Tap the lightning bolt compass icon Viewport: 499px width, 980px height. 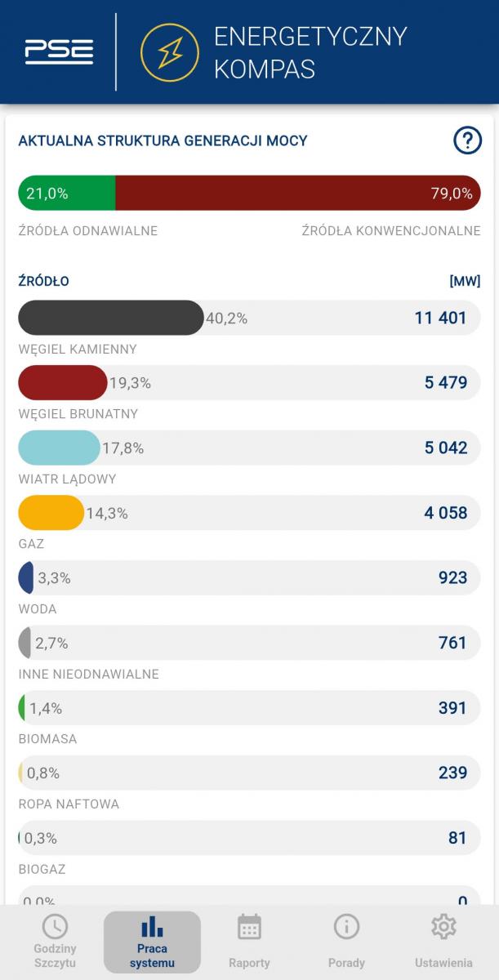170,52
